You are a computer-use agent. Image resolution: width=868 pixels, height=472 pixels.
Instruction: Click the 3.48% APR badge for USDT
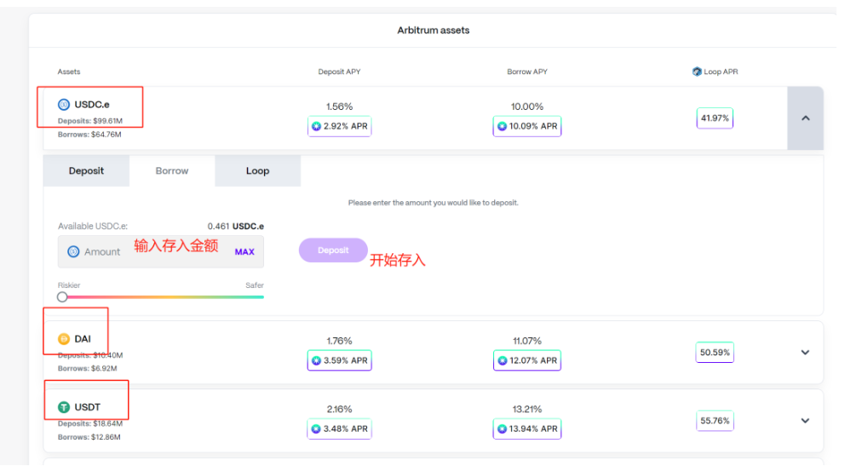(339, 429)
